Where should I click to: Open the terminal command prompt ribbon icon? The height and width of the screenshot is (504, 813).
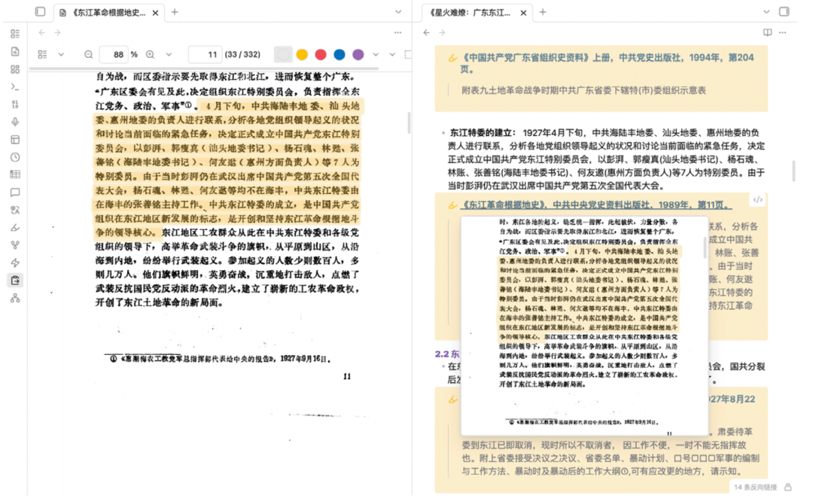point(15,87)
